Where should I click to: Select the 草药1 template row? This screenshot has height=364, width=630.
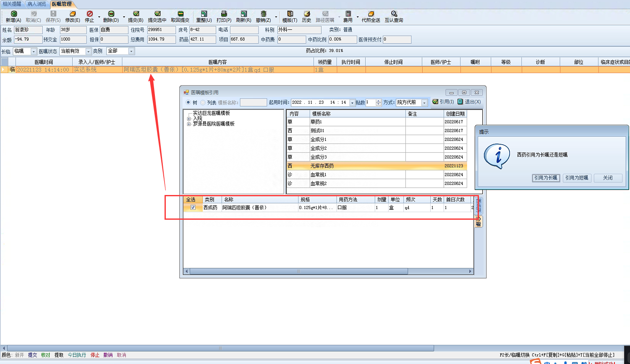(x=376, y=122)
